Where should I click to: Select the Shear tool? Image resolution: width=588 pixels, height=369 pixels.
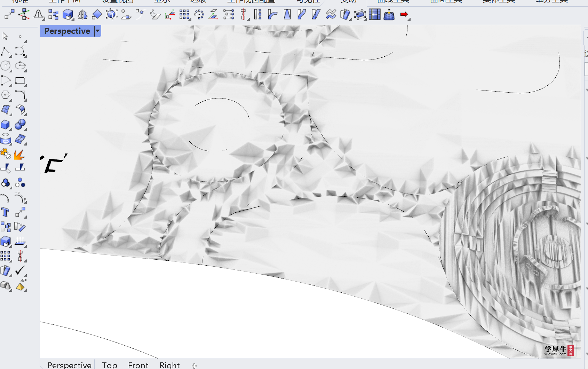[x=316, y=15]
